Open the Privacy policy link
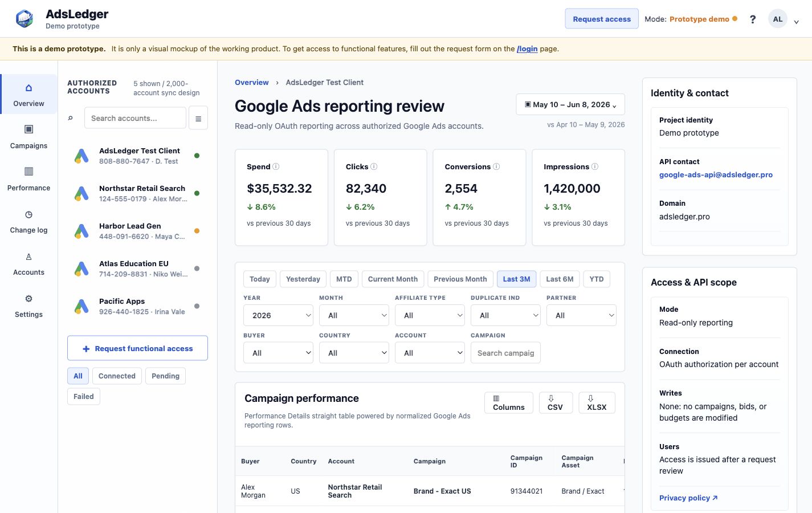Screen dimensions: 812x513 (x=688, y=498)
